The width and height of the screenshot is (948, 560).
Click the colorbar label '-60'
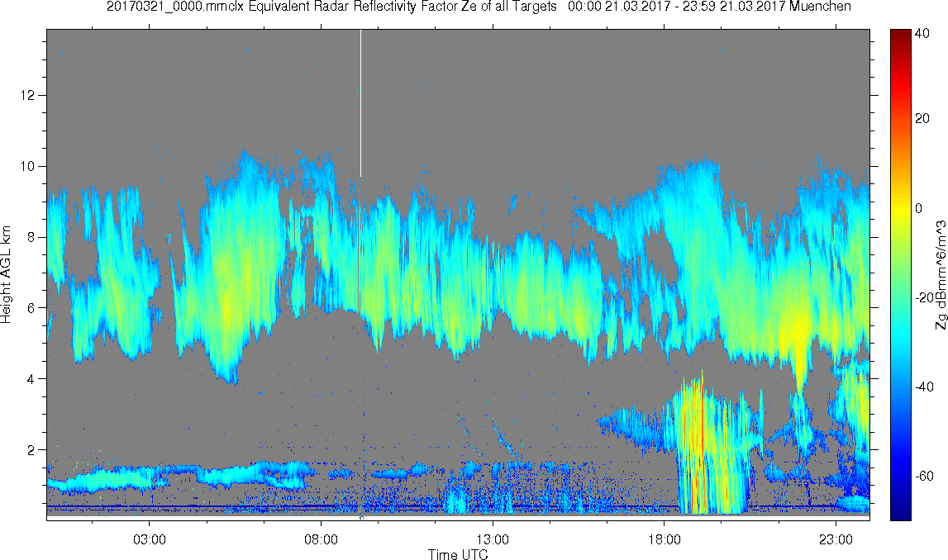[x=924, y=477]
